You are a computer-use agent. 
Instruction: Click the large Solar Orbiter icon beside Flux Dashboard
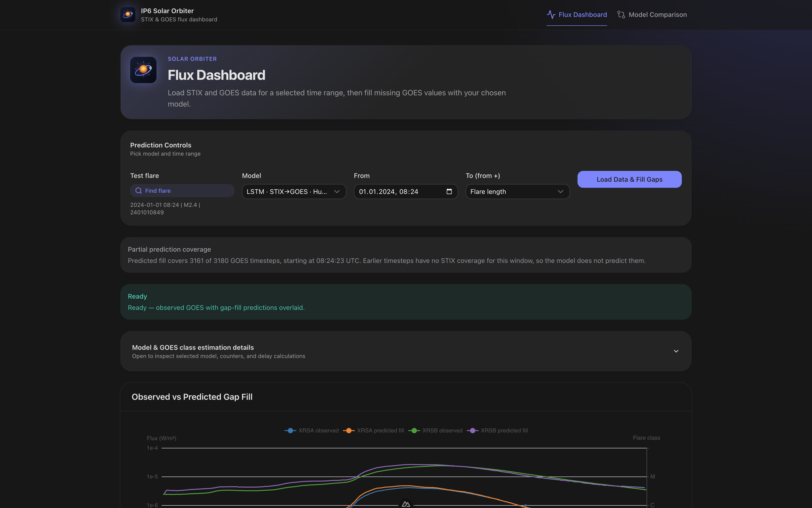point(143,70)
